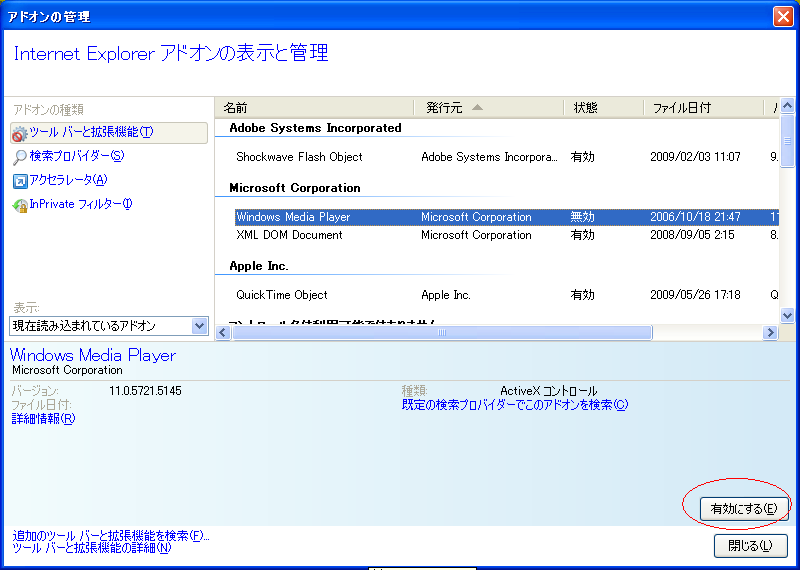
Task: Select アクセラレータ(A) category
Action: pos(68,180)
